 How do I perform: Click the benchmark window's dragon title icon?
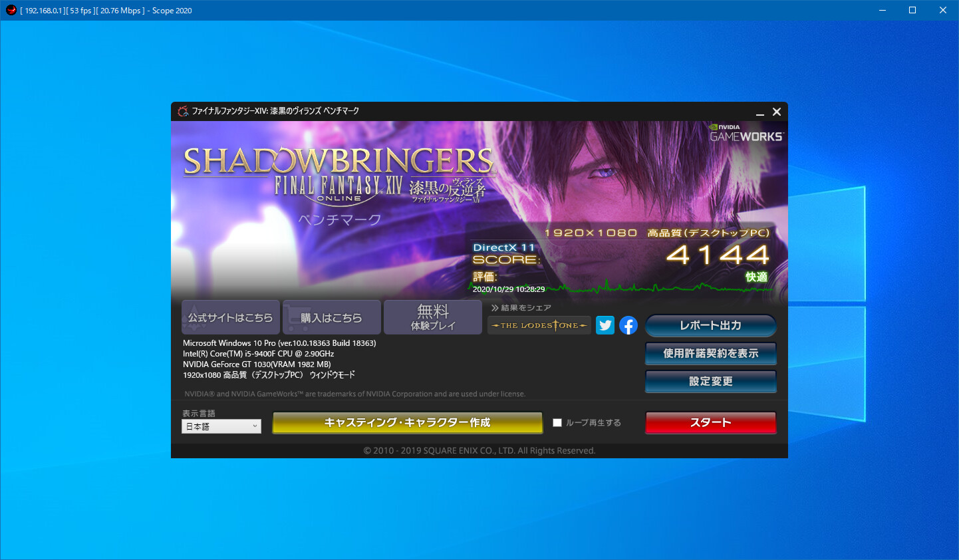click(183, 111)
